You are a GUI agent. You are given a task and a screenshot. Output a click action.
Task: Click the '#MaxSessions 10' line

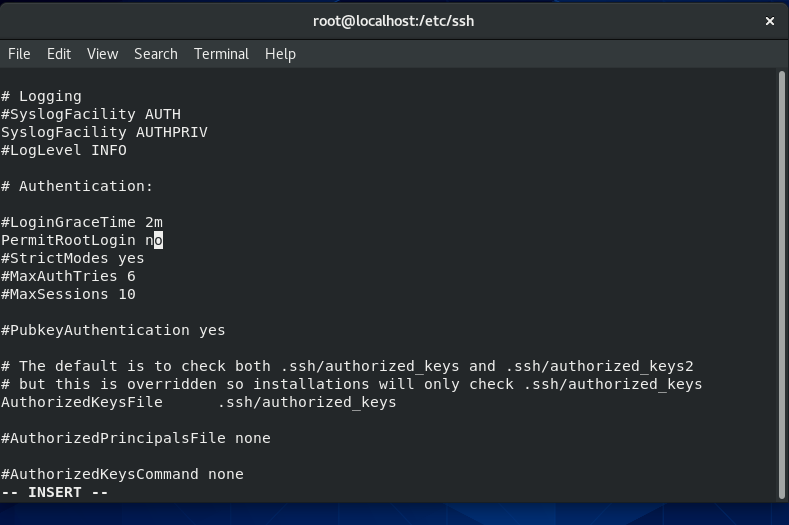pyautogui.click(x=68, y=294)
